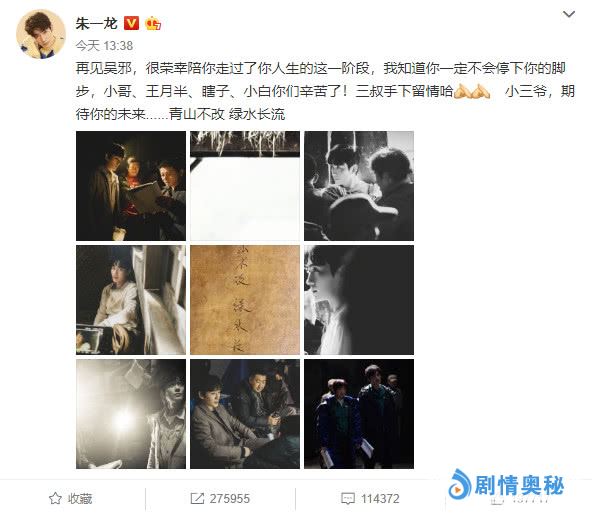Viewport: 592px width, 515px height.
Task: Open photo of three people reading book
Action: (131, 186)
